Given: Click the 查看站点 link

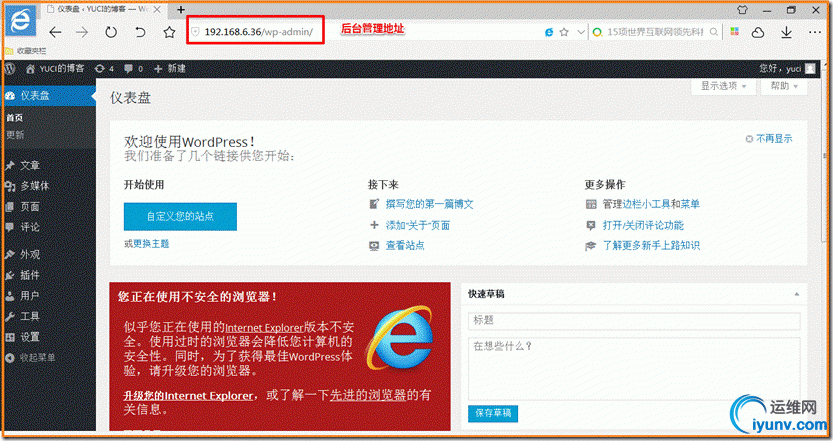Looking at the screenshot, I should point(405,245).
